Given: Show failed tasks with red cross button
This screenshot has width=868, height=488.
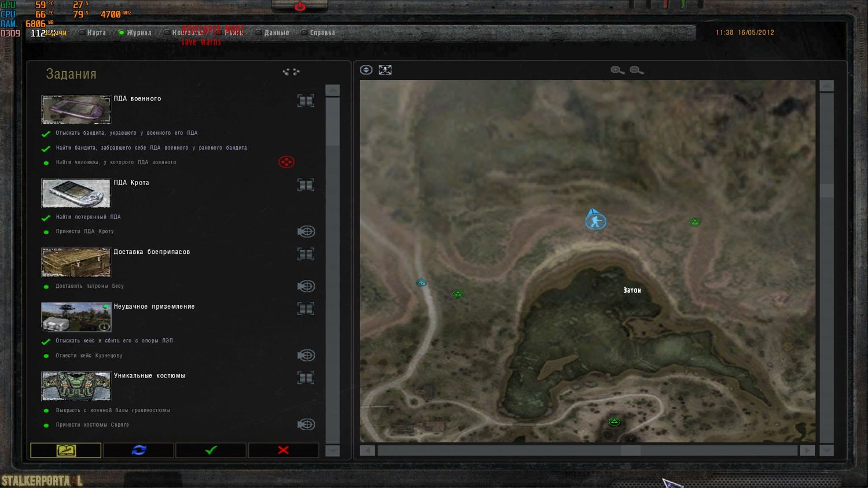Looking at the screenshot, I should (x=284, y=450).
